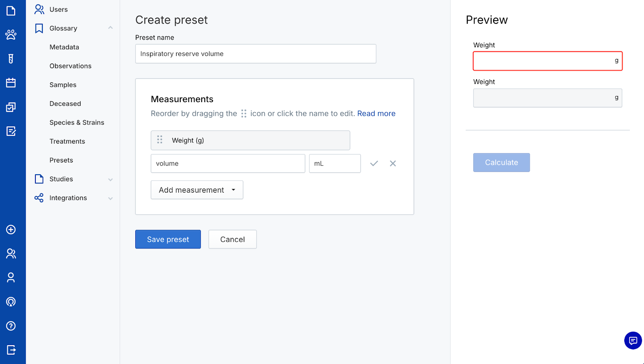Click the Preset name input field

[x=256, y=54]
